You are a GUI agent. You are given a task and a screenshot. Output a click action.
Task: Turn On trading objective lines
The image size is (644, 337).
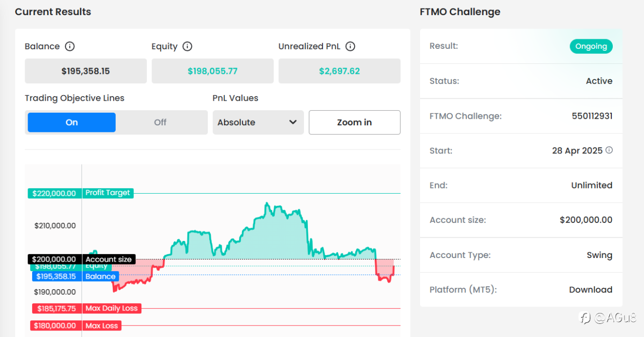point(71,122)
